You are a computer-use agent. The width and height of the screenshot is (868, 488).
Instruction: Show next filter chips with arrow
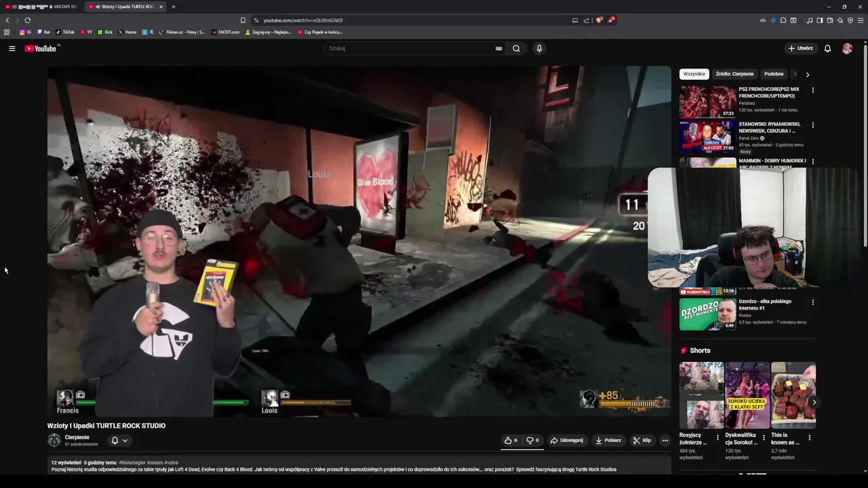click(x=807, y=75)
